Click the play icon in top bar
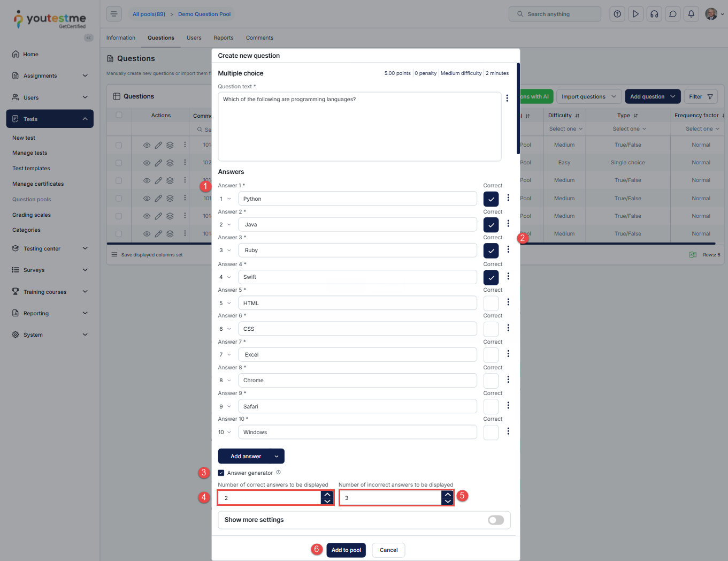Screen dimensions: 728x561 click(x=635, y=14)
